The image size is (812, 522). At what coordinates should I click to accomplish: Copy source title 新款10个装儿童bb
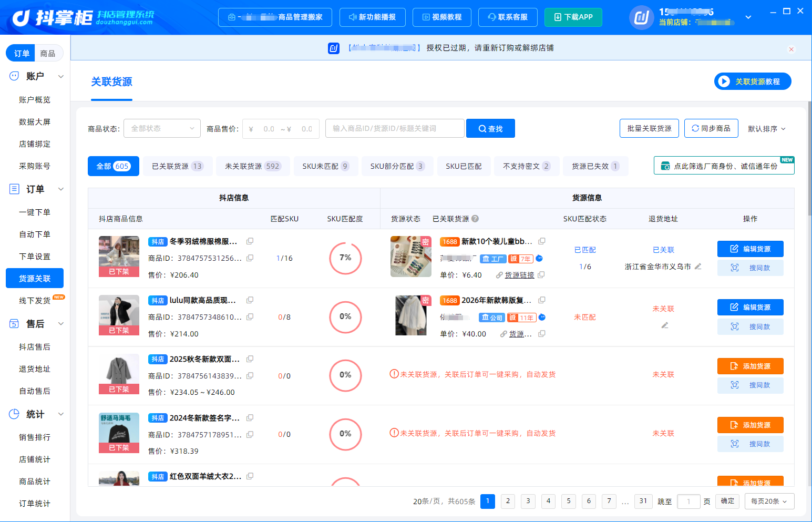(x=542, y=241)
